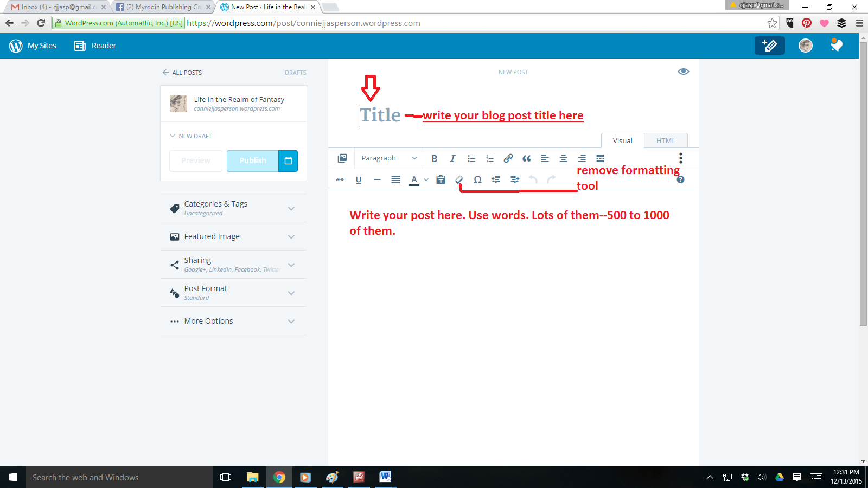The height and width of the screenshot is (488, 868).
Task: Select the remove formatting eraser icon
Action: (459, 179)
